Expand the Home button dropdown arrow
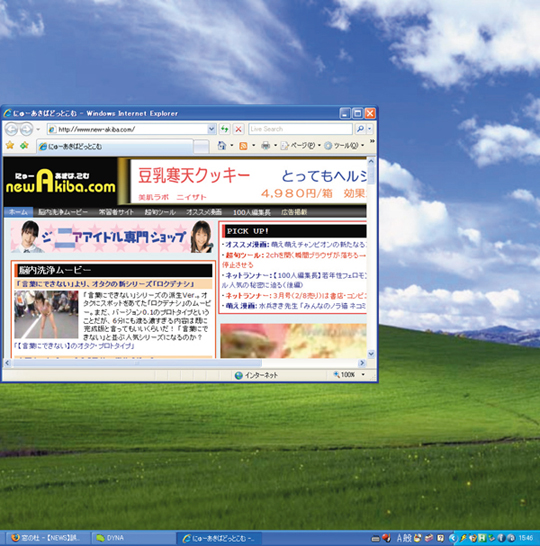 232,146
